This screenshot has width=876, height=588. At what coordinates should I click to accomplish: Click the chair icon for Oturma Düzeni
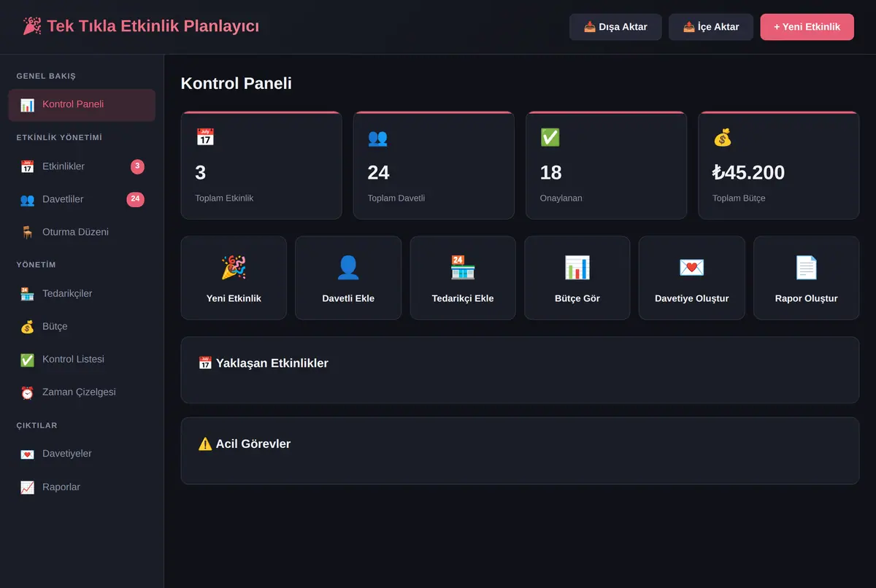pos(27,233)
